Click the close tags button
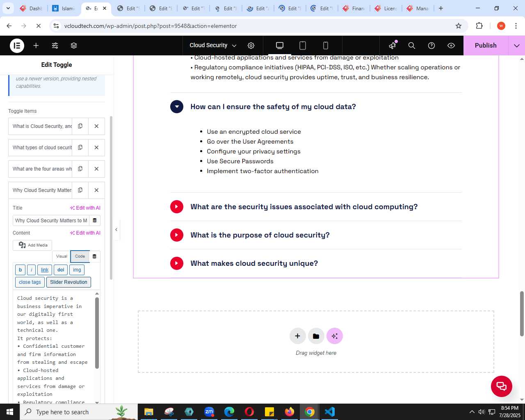Screen dimensions: 525x420 tap(30, 282)
